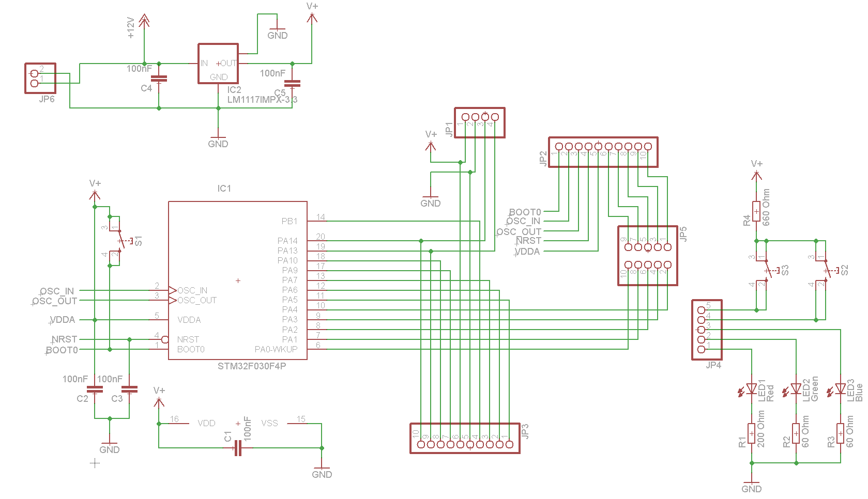Select capacitor C5 symbol
Image resolution: width=868 pixels, height=499 pixels.
pyautogui.click(x=292, y=83)
